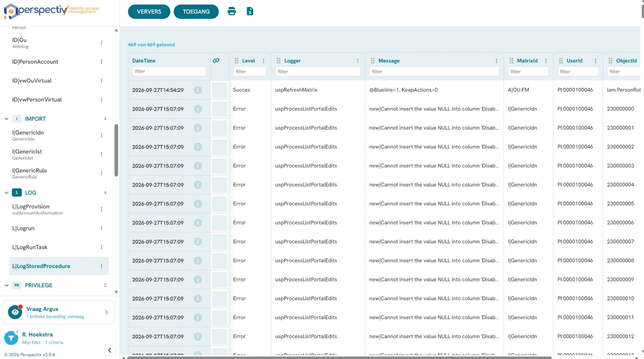
Task: Click the sidebar vertical scrollbar thumb
Action: pos(116,150)
